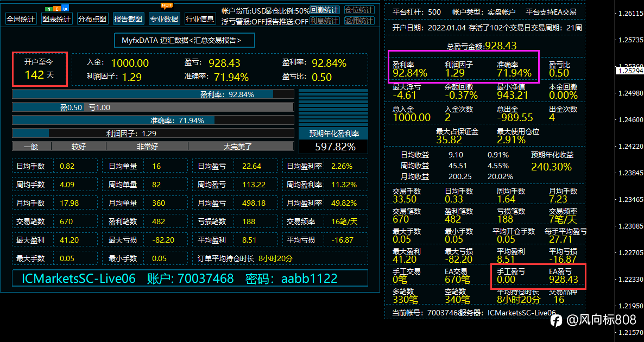Image resolution: width=644 pixels, height=342 pixels.
Task: Click the 月均收益 200.25 row
Action: [x=457, y=176]
